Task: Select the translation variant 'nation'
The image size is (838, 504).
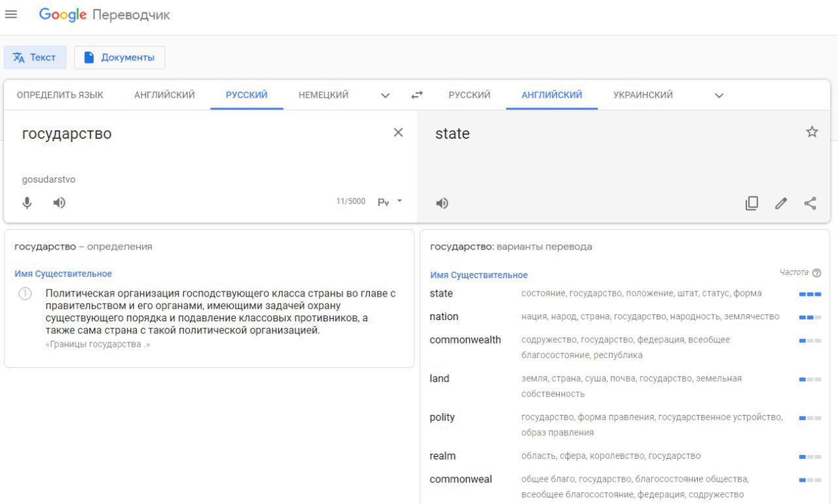Action: [444, 317]
